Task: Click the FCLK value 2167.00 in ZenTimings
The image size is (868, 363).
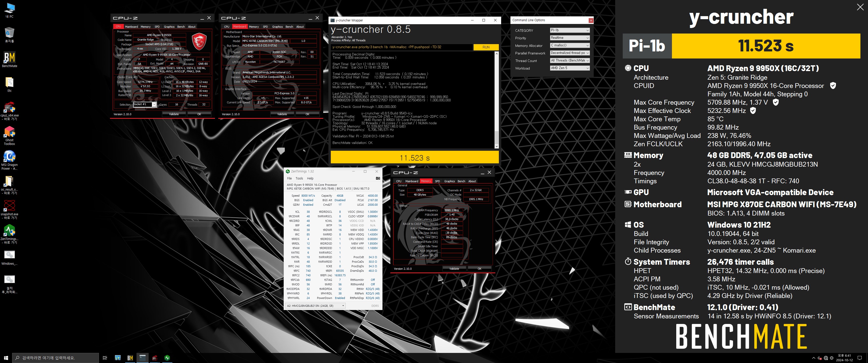Action: pyautogui.click(x=372, y=200)
